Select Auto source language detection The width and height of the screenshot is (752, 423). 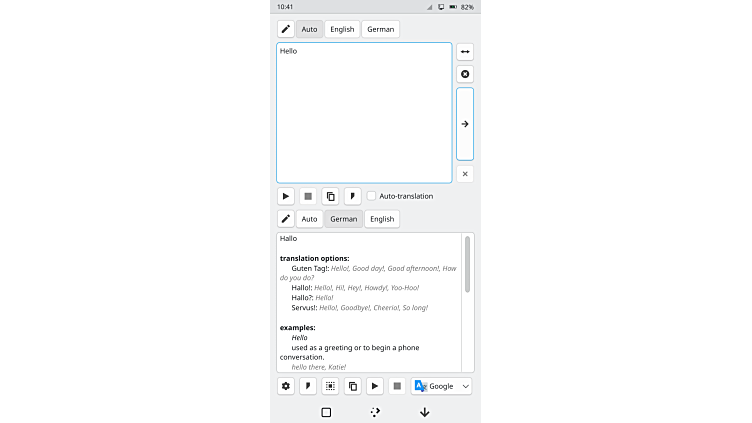pos(309,29)
